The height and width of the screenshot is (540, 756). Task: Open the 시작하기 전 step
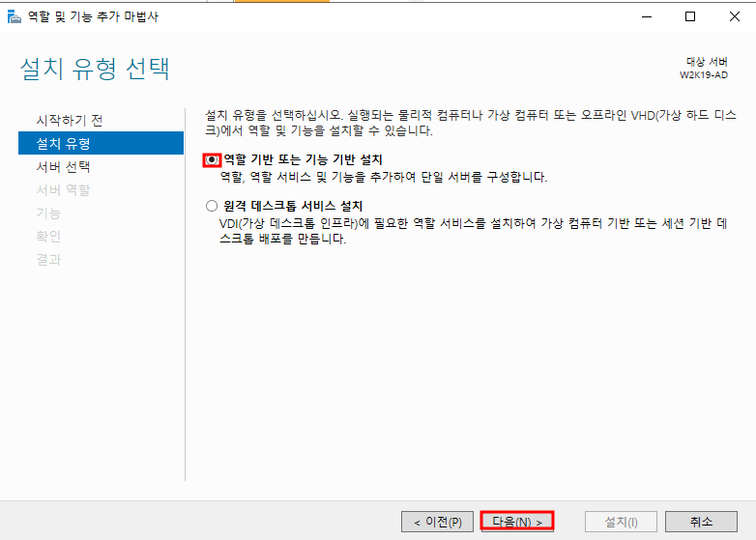(70, 120)
